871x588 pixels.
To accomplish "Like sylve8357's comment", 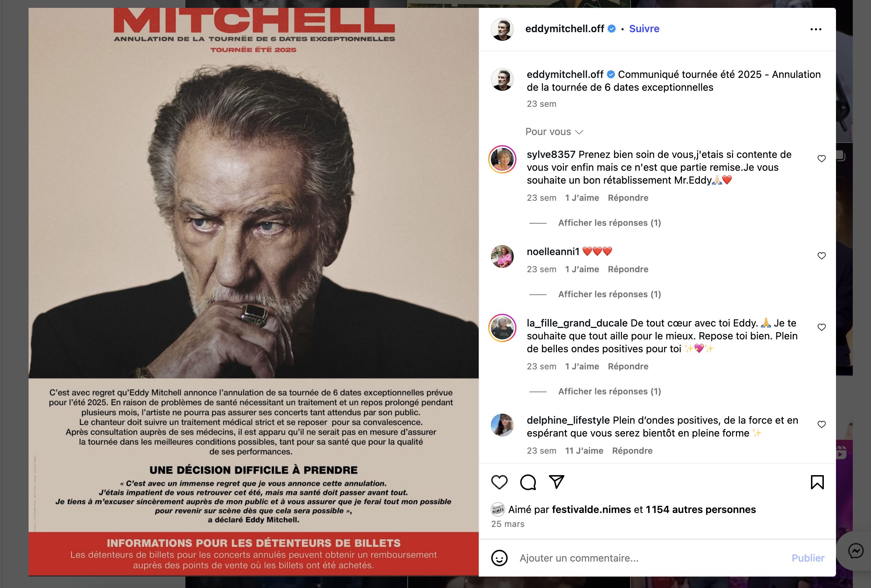I will click(822, 159).
